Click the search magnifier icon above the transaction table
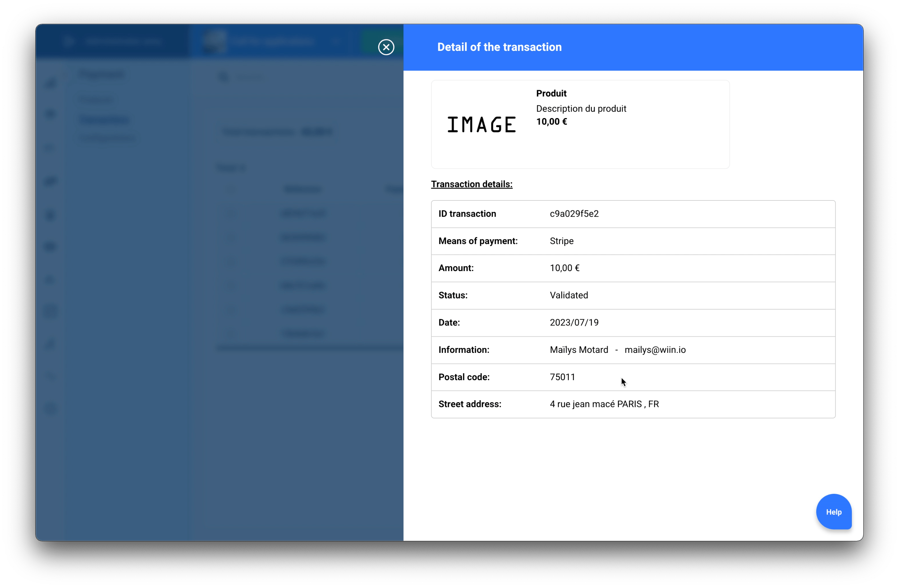 point(223,77)
